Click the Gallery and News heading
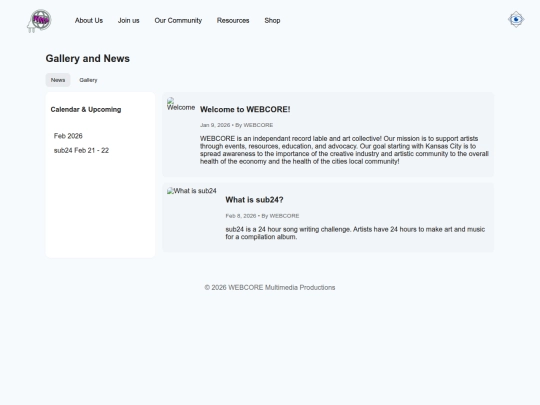 (87, 59)
